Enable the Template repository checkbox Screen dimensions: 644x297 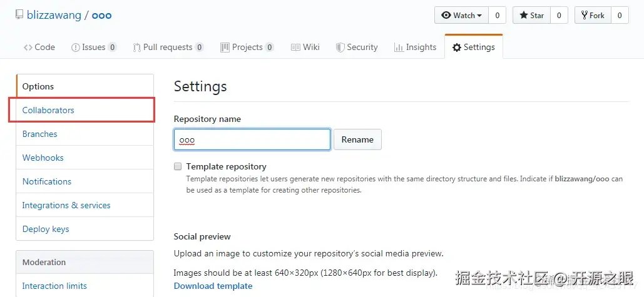coord(178,167)
